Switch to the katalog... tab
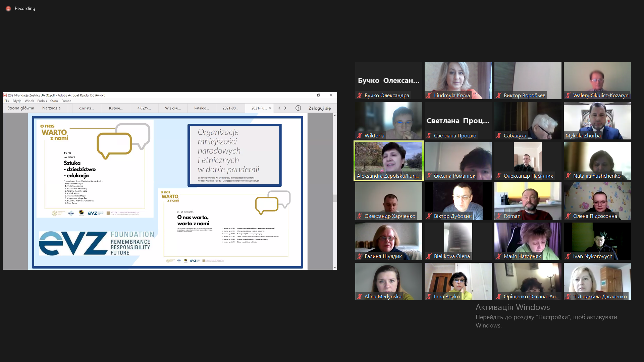644x362 pixels. [202, 108]
